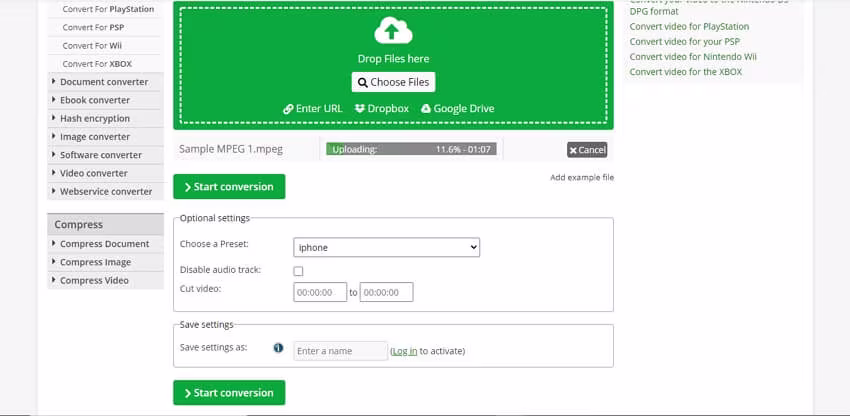Click the Drop Files here text

point(393,59)
